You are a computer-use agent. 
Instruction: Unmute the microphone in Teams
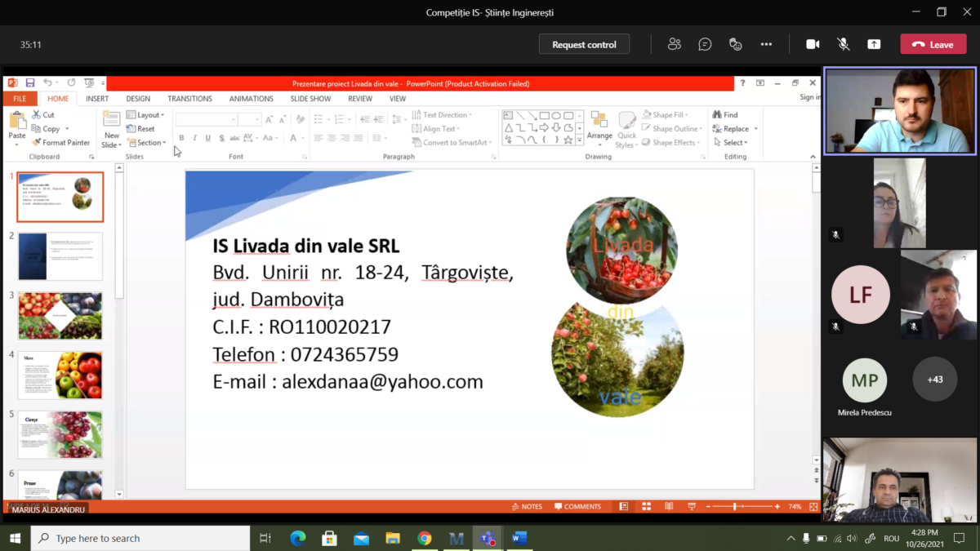click(x=844, y=44)
